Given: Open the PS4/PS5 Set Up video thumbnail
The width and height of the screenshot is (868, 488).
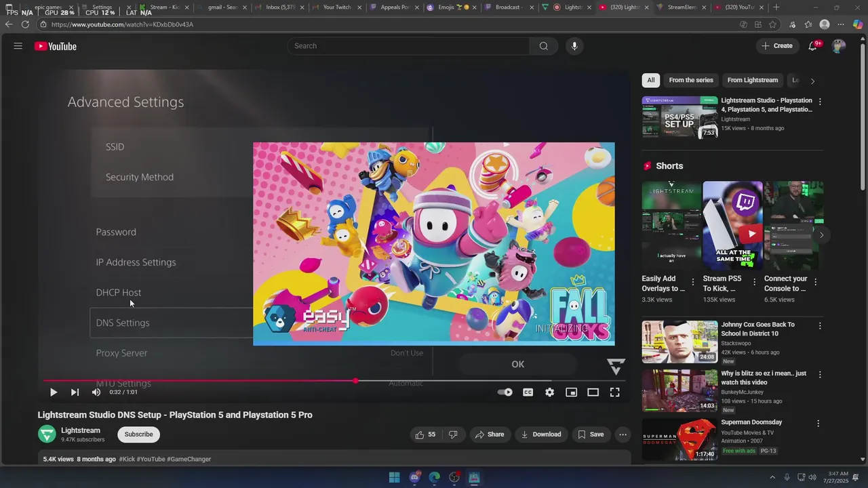Looking at the screenshot, I should point(679,117).
